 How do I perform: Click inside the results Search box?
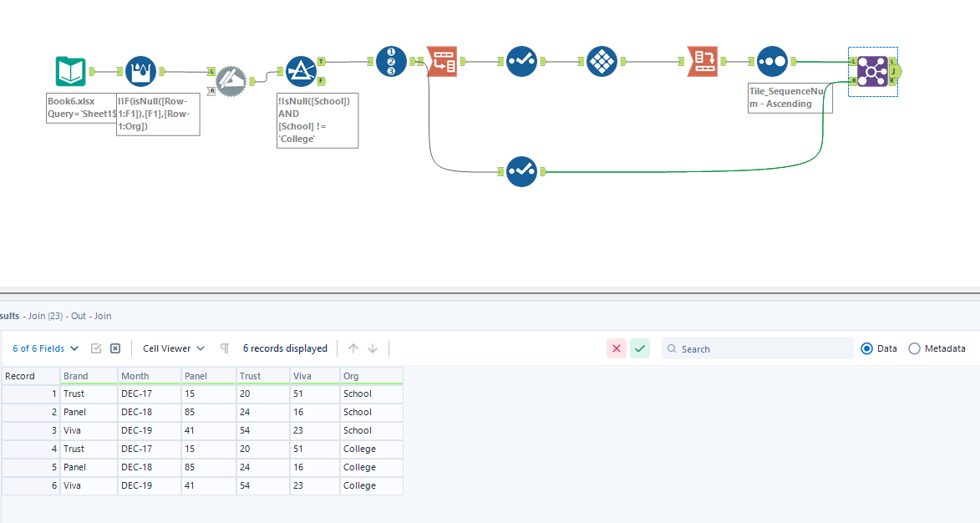tap(752, 348)
